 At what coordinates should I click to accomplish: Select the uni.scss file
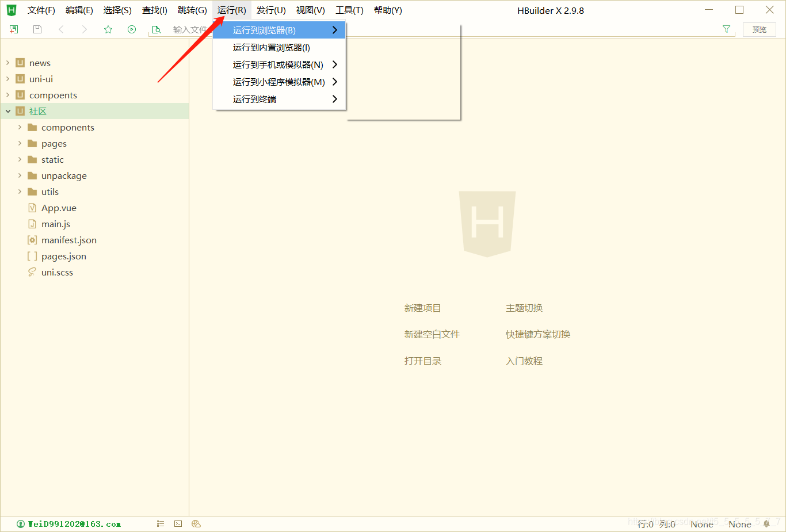tap(57, 272)
